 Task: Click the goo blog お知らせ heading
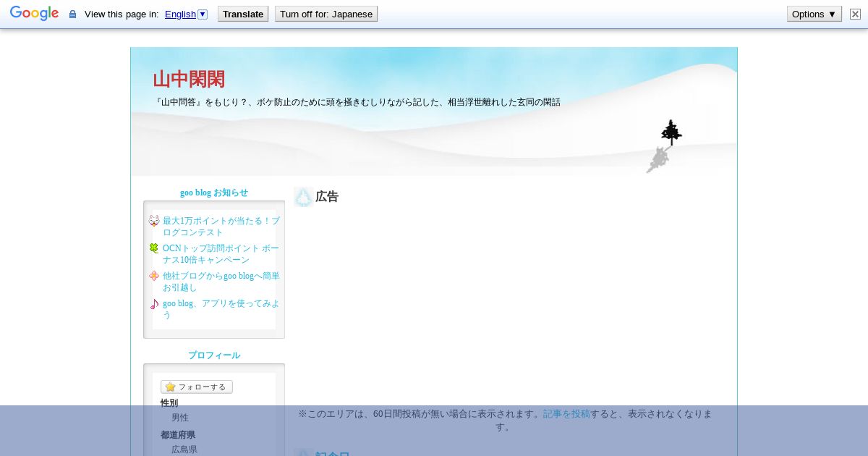(214, 193)
